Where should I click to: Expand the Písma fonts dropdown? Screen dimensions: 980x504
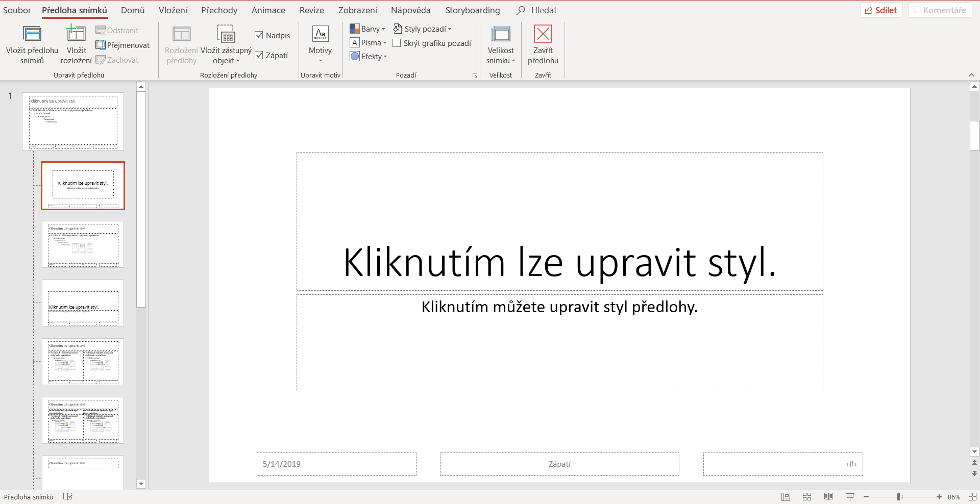click(369, 43)
